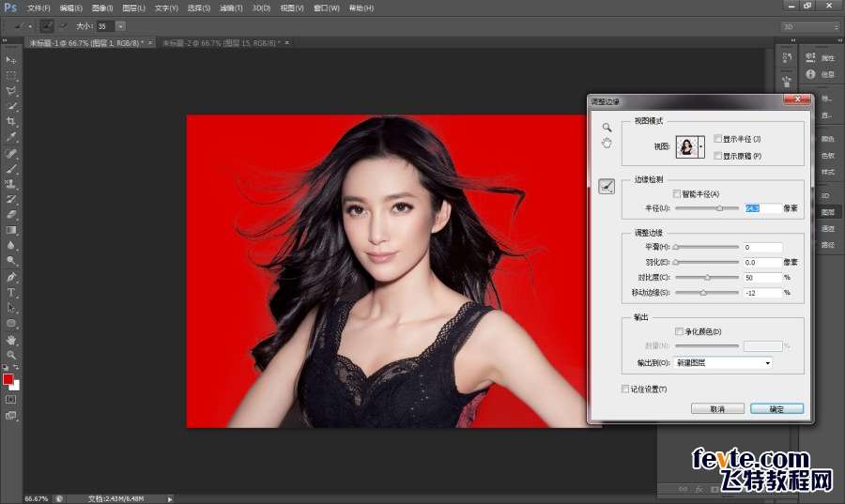Open the 样式 panel in the right dock
This screenshot has width=845, height=504.
[x=827, y=172]
